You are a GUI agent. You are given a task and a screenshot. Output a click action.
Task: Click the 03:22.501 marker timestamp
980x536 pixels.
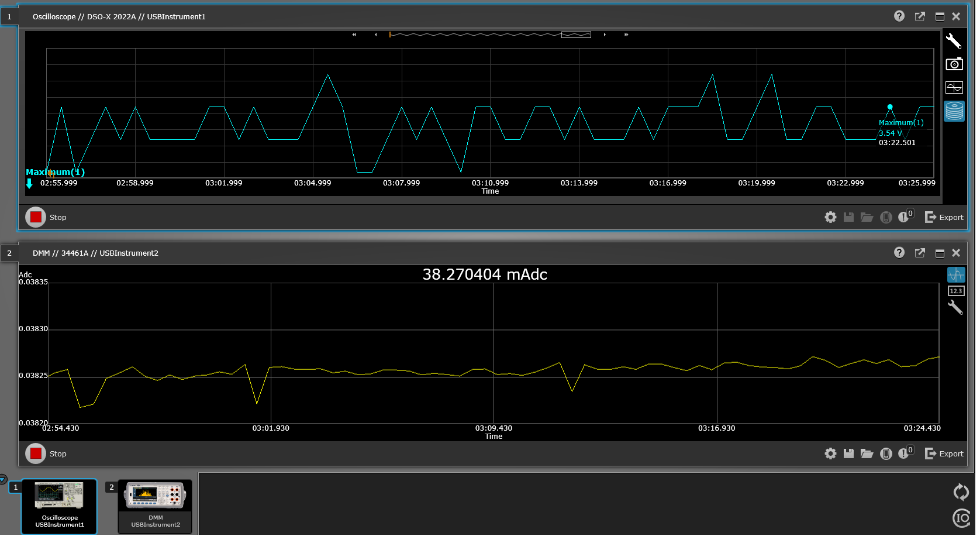point(897,142)
